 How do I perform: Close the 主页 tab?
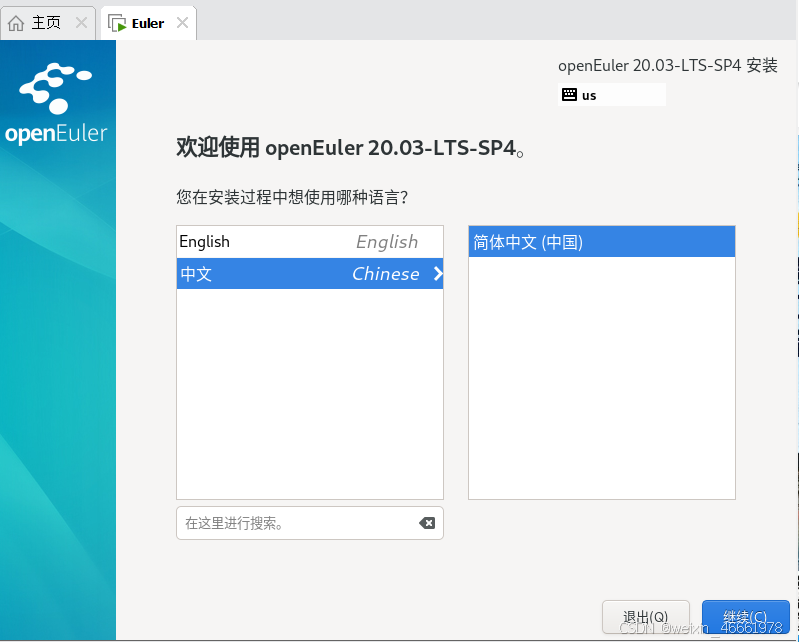tap(82, 23)
